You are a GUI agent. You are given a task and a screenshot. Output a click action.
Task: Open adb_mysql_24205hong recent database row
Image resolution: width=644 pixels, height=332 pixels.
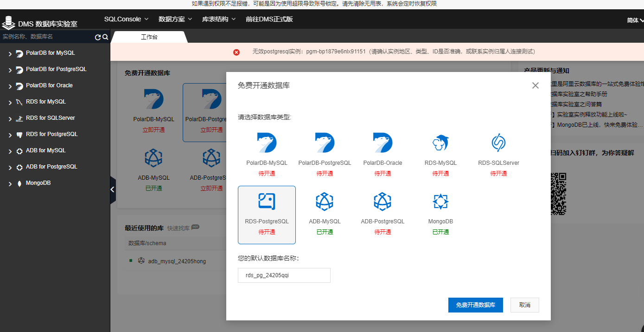[175, 261]
